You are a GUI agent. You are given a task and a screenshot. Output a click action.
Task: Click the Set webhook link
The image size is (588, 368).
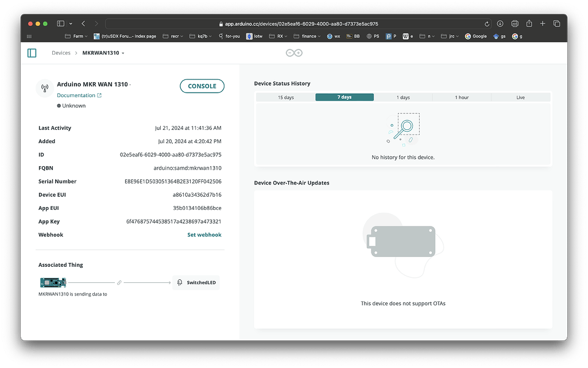(x=204, y=235)
